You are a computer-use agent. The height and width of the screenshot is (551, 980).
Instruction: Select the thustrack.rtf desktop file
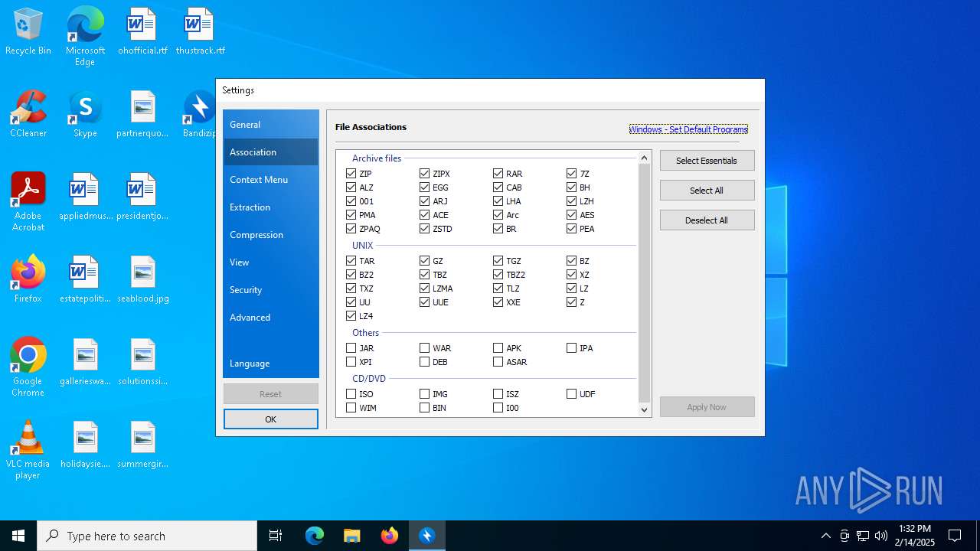coord(200,32)
